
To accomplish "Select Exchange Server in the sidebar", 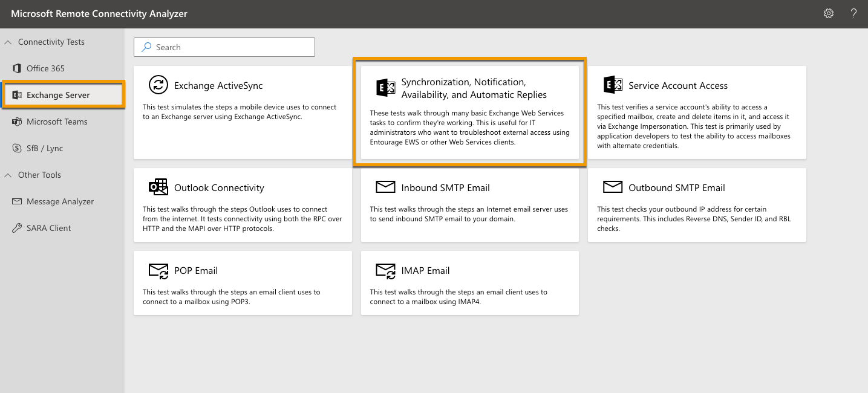I will [x=62, y=95].
